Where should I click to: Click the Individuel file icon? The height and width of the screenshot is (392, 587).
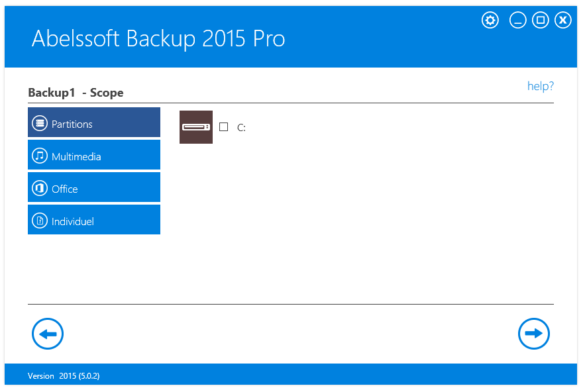(x=40, y=221)
